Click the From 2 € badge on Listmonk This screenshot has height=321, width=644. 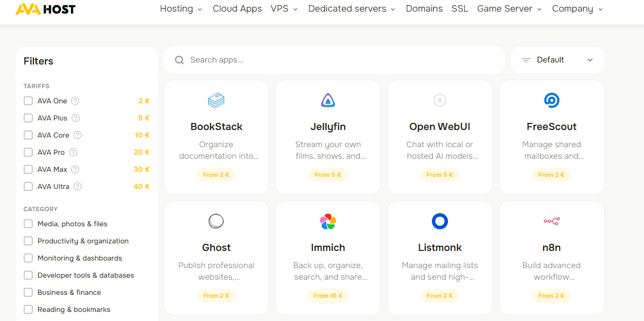[x=440, y=296]
